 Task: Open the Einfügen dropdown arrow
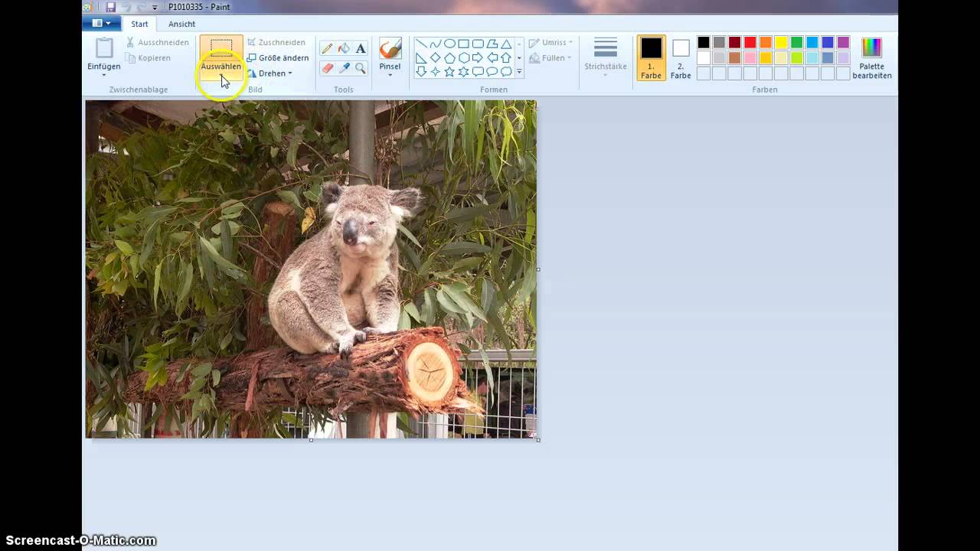tap(104, 75)
